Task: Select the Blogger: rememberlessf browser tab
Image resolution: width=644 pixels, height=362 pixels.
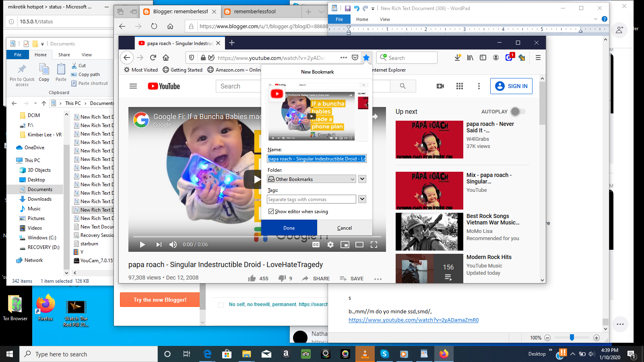Action: pyautogui.click(x=180, y=12)
